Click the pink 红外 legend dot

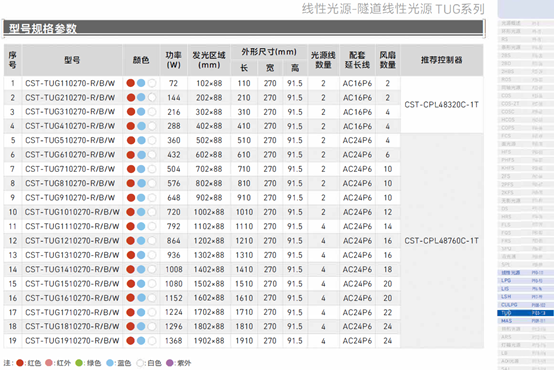(x=49, y=363)
